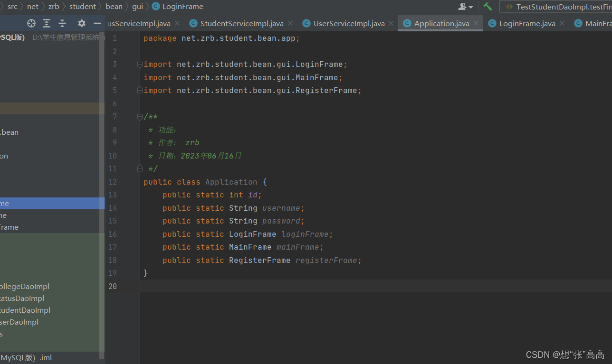
Task: Click 'src' in the breadcrumb path
Action: 12,7
